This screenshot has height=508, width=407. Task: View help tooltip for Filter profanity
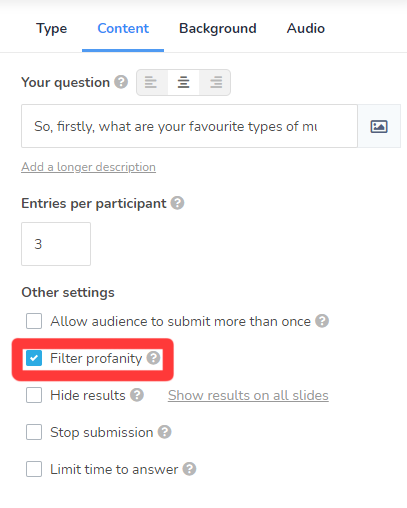click(x=153, y=358)
